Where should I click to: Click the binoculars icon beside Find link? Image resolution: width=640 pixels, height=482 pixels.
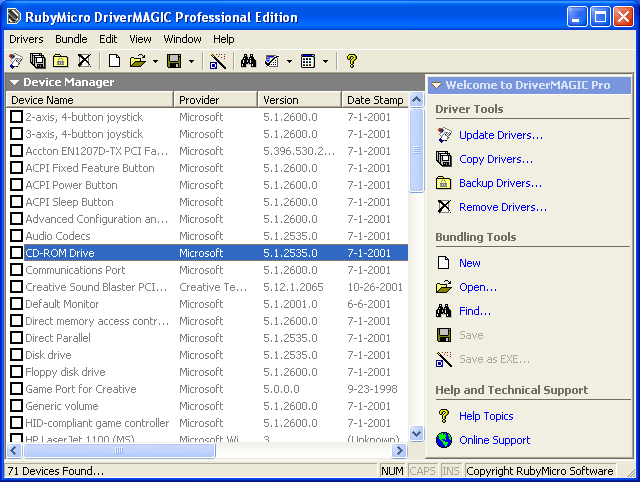(444, 311)
